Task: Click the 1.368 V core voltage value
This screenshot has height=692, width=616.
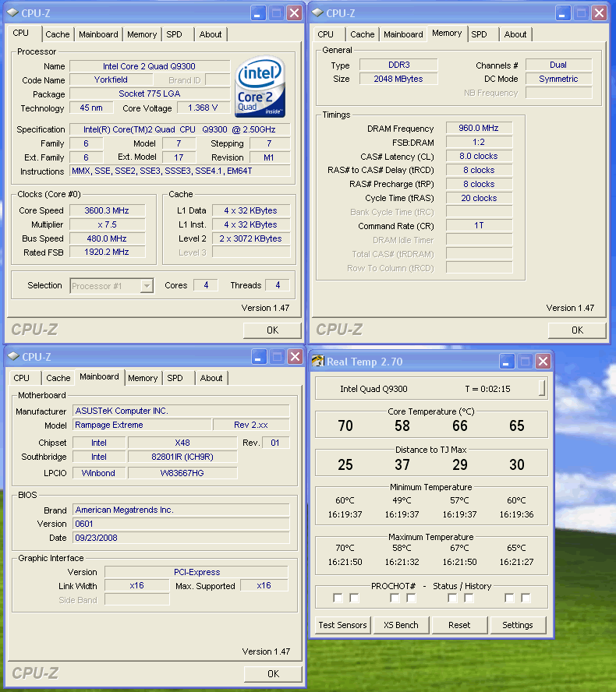Action: tap(204, 108)
